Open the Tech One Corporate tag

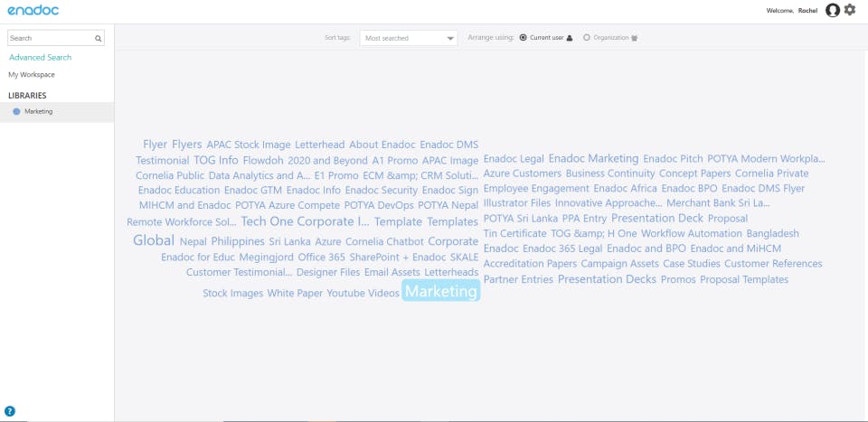(305, 221)
